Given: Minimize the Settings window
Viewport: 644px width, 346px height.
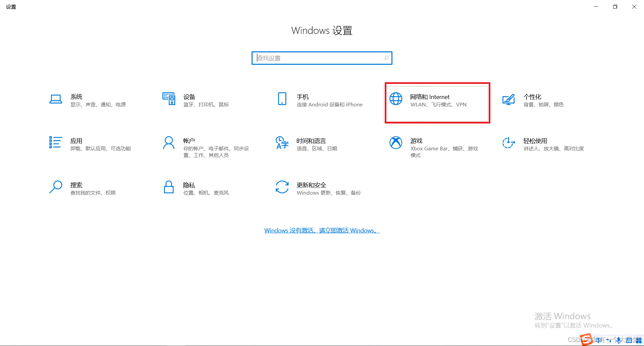Looking at the screenshot, I should [596, 7].
